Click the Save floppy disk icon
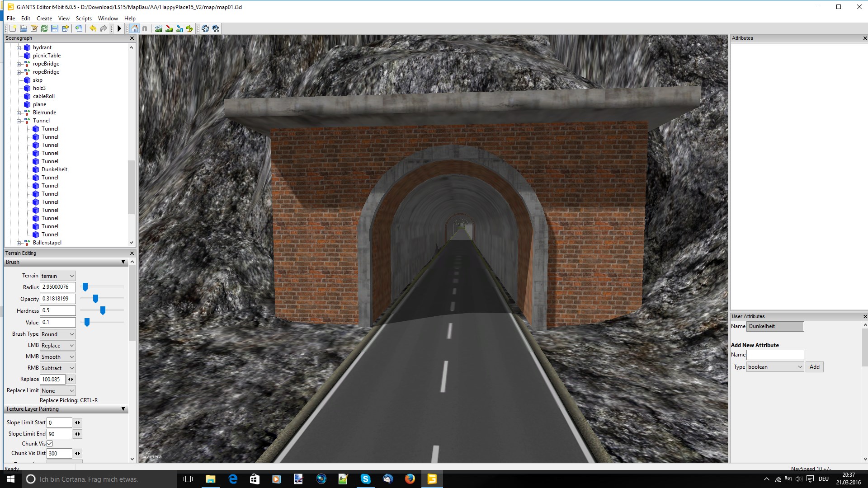The image size is (868, 488). (x=55, y=28)
